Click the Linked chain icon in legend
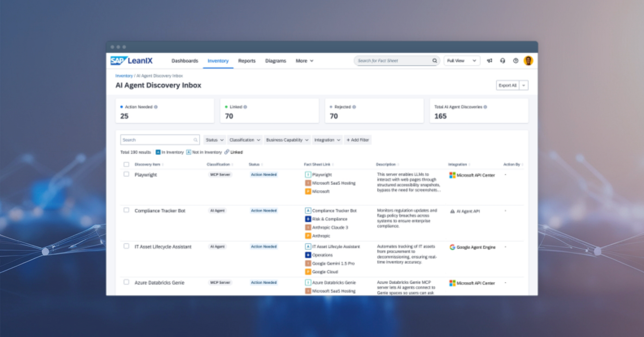This screenshot has width=644, height=337. click(227, 152)
